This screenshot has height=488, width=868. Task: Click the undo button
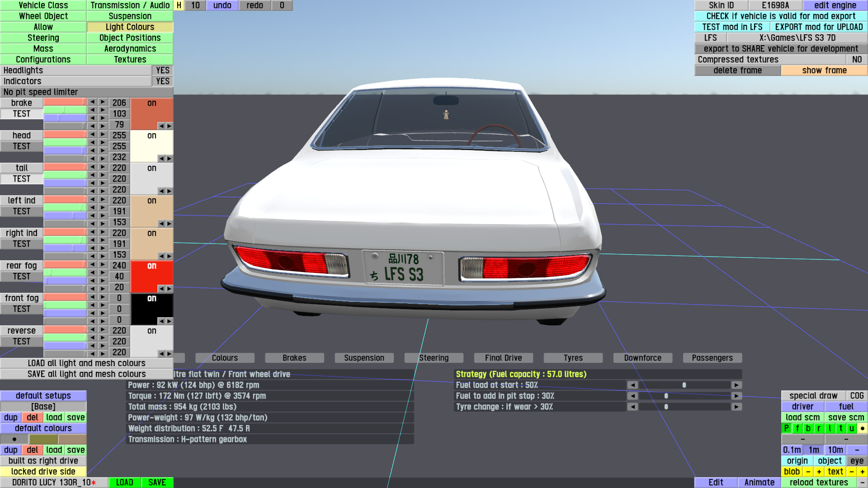tap(222, 5)
